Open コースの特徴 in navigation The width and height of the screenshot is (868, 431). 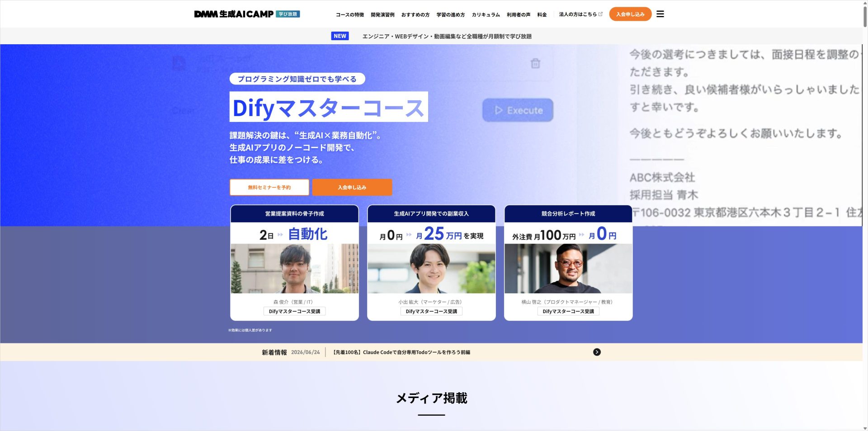[349, 14]
